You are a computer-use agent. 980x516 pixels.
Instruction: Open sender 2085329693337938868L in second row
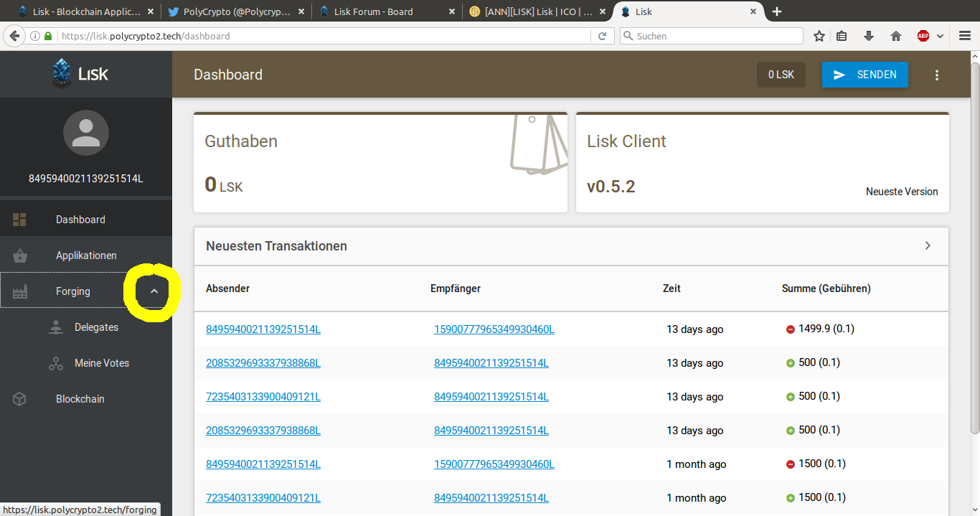coord(263,363)
